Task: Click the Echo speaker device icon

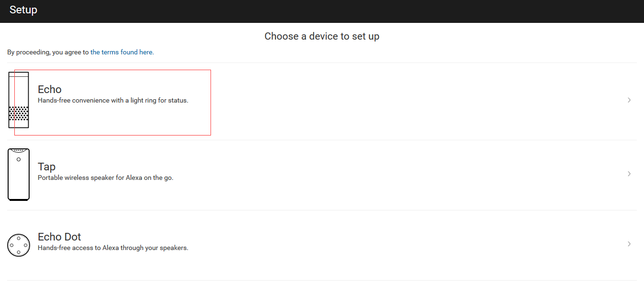Action: pos(19,100)
